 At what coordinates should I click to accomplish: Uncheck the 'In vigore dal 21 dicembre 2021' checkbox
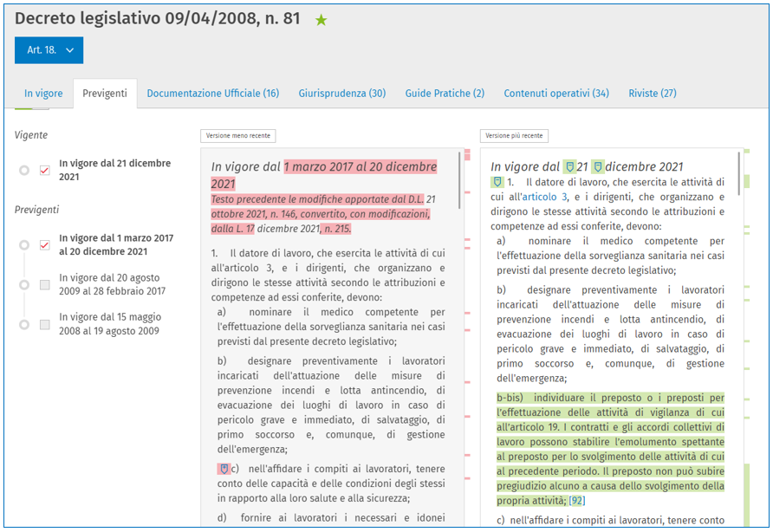tap(45, 171)
